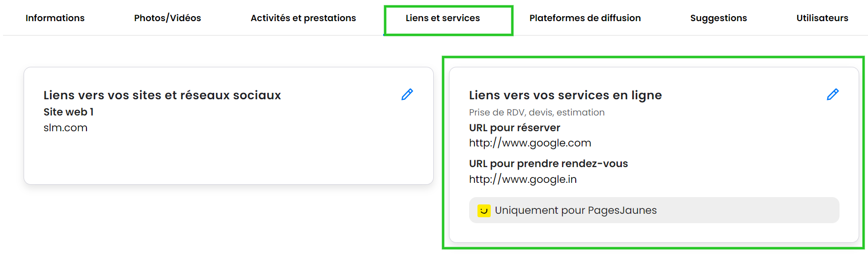The height and width of the screenshot is (259, 868).
Task: Open the http://www.google.in appointment URL
Action: pyautogui.click(x=523, y=179)
